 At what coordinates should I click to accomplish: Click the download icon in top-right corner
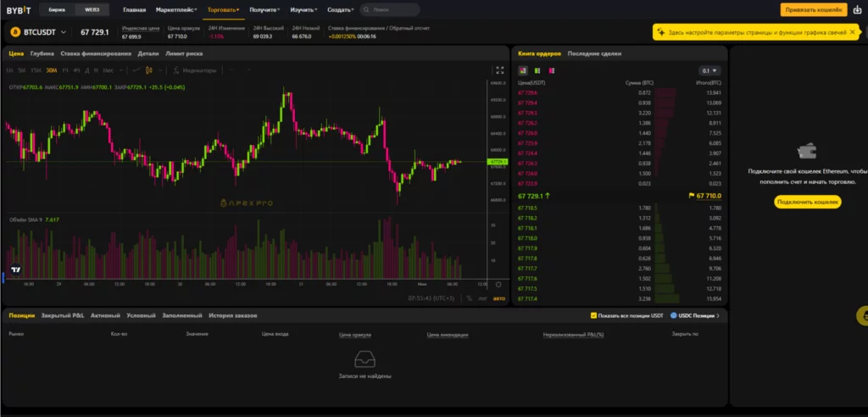[858, 10]
